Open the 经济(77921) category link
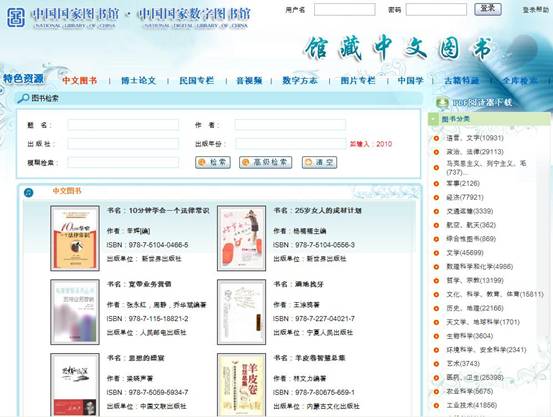The height and width of the screenshot is (417, 553). pos(464,198)
